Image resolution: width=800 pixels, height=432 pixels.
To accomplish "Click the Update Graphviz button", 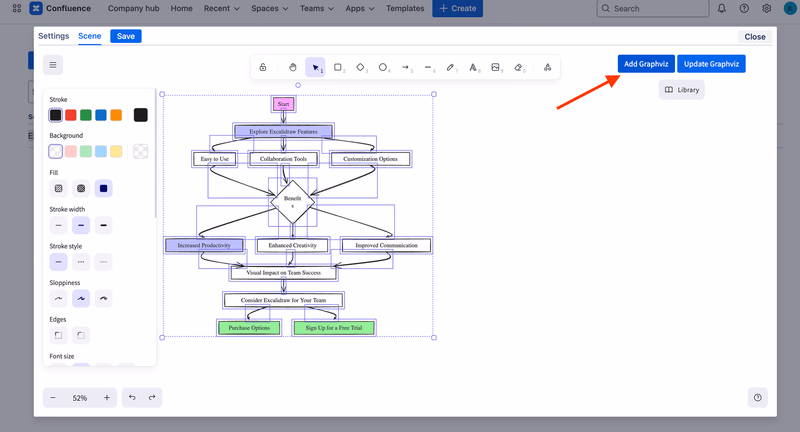I will 711,64.
